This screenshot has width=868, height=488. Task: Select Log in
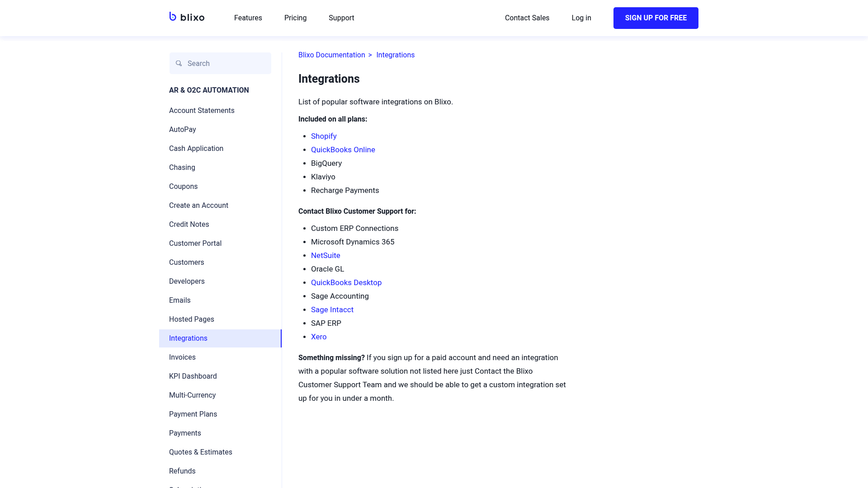click(581, 18)
